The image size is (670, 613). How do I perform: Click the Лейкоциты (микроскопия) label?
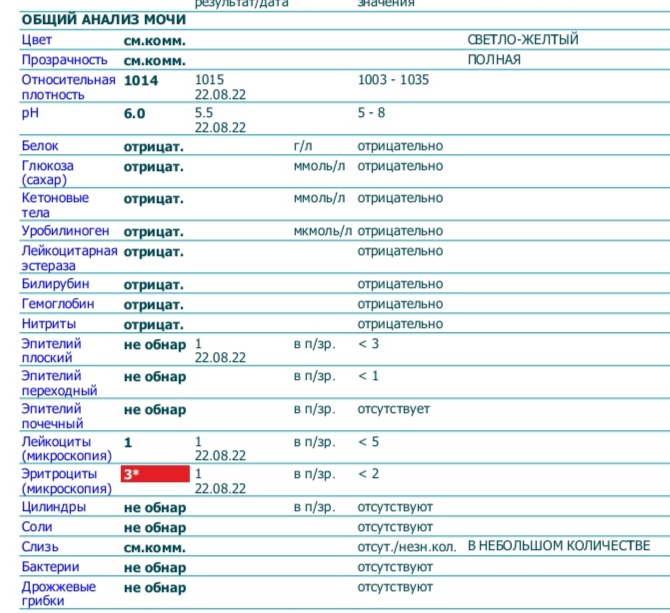pyautogui.click(x=67, y=449)
